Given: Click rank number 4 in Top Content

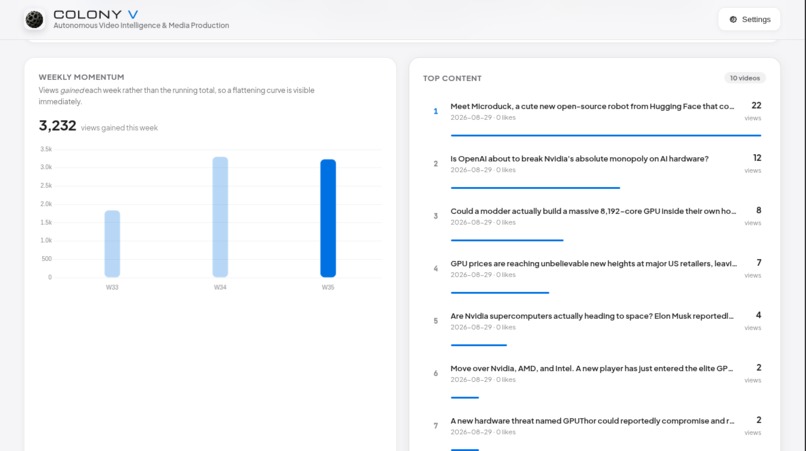Looking at the screenshot, I should pyautogui.click(x=435, y=268).
